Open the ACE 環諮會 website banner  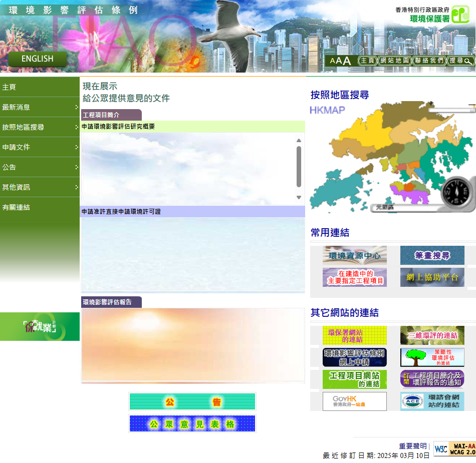432,401
